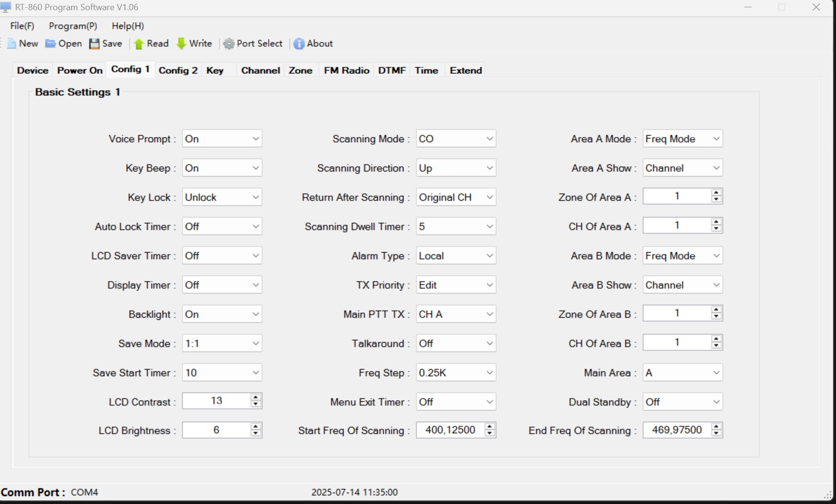
Task: Switch to the FM Radio tab
Action: click(346, 71)
